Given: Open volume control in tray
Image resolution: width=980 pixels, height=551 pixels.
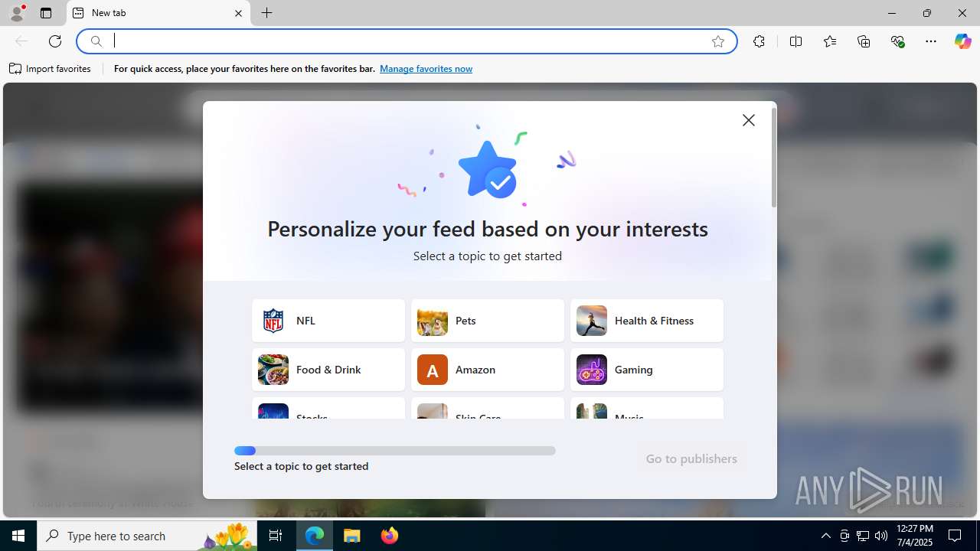Looking at the screenshot, I should tap(881, 536).
